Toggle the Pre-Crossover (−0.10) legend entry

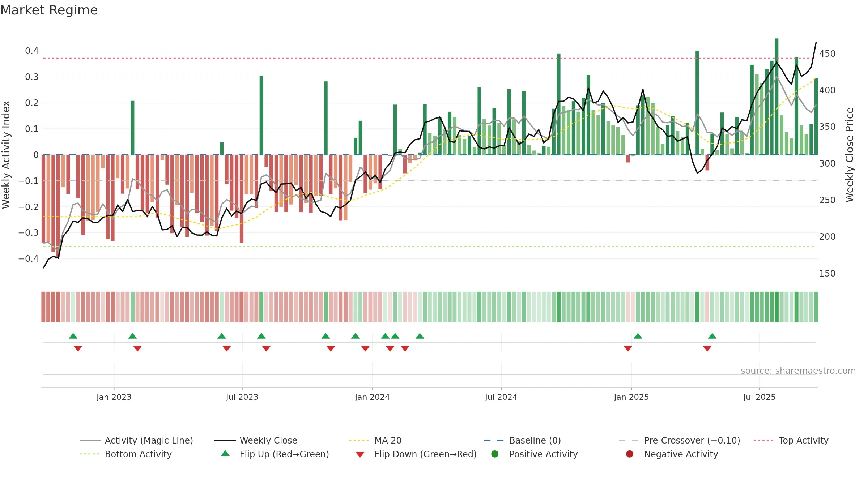tap(679, 440)
